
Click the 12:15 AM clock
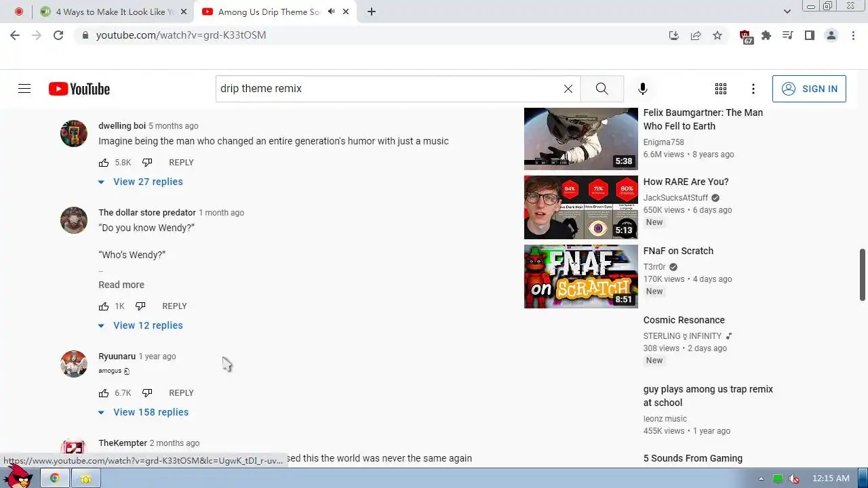click(831, 479)
